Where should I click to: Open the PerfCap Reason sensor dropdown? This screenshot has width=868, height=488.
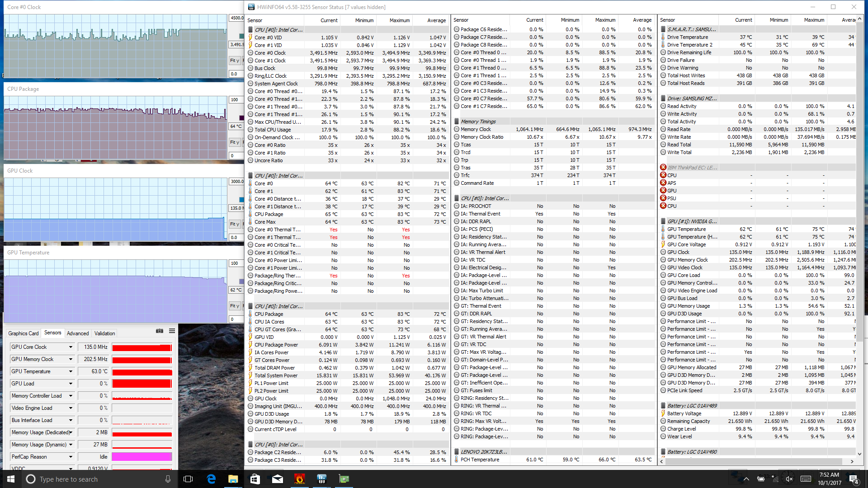(x=71, y=457)
